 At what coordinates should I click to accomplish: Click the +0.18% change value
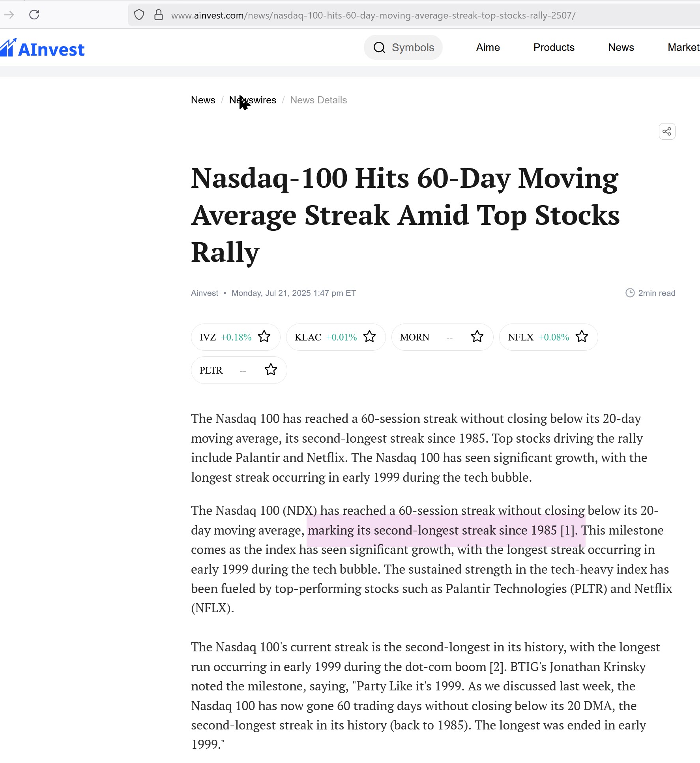click(236, 337)
